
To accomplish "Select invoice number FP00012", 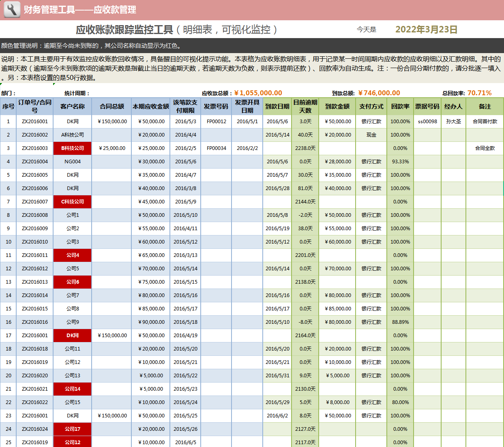I will [216, 121].
